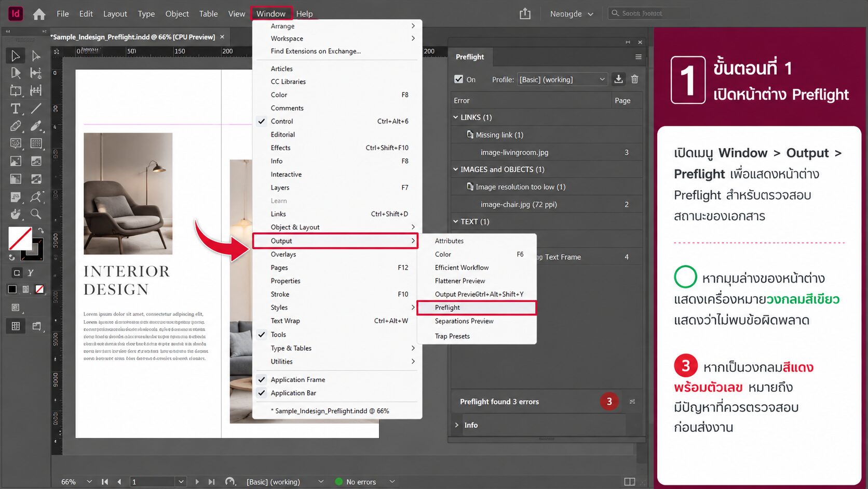Go to next page arrow
The height and width of the screenshot is (489, 868).
tap(197, 482)
